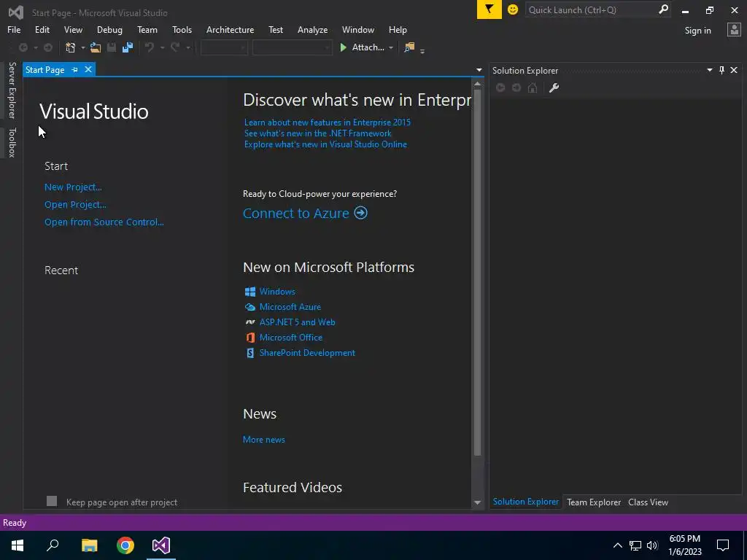The height and width of the screenshot is (560, 747).
Task: Open the Redo history dropdown arrow
Action: point(187,47)
